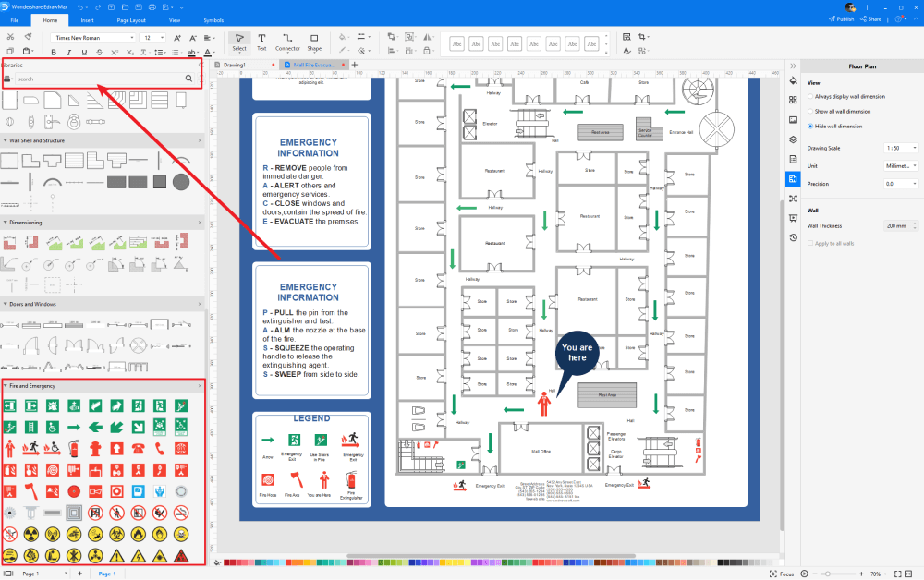Open the File menu
Screen dimensions: 924x580
(15, 20)
